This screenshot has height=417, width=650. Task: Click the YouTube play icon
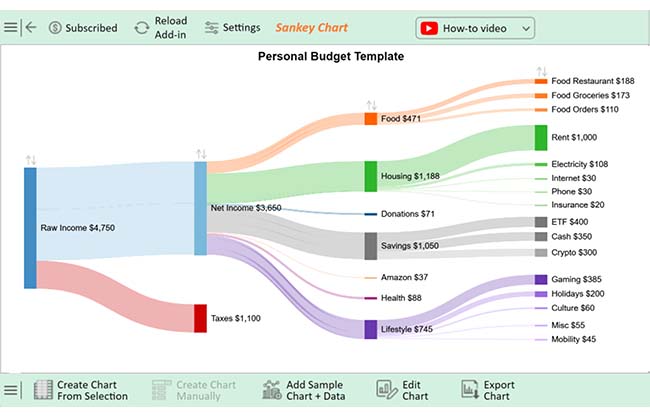pyautogui.click(x=429, y=28)
